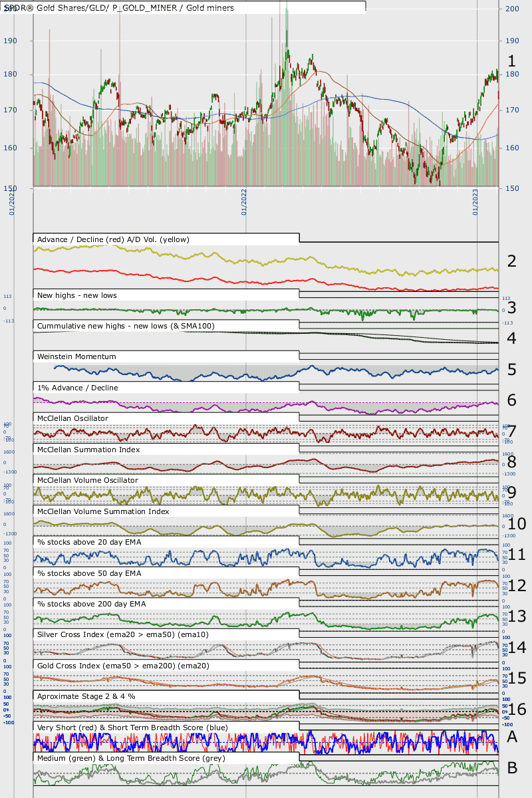
Task: Select the 'Aproximate Stage 2 & 4 %' label
Action: click(x=88, y=696)
